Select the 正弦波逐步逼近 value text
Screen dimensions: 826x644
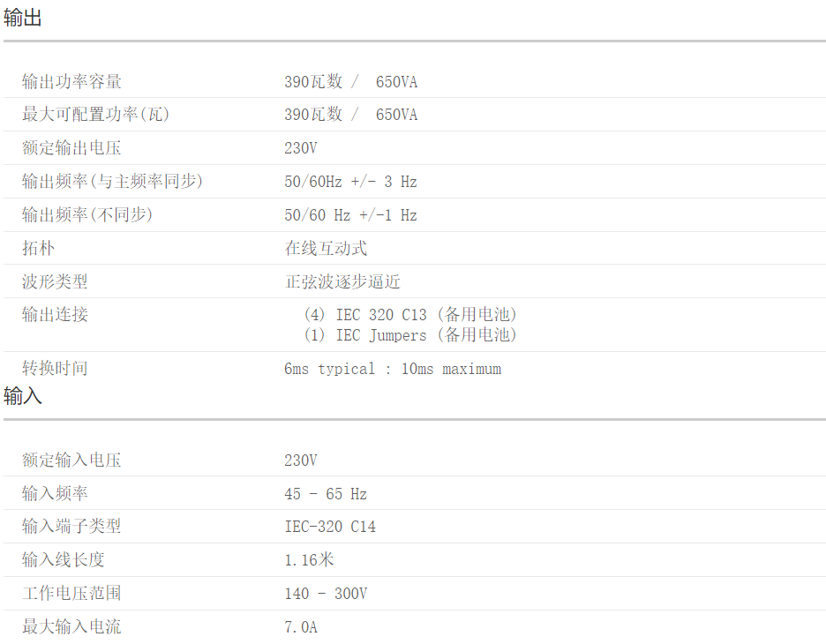click(342, 282)
